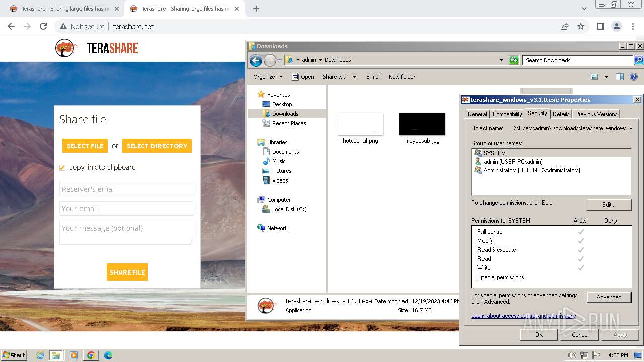Select Network in navigation pane
The image size is (644, 362).
[277, 228]
